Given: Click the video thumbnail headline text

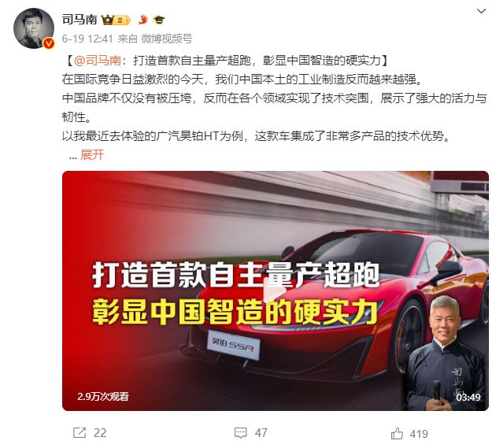Looking at the screenshot, I should coord(235,294).
